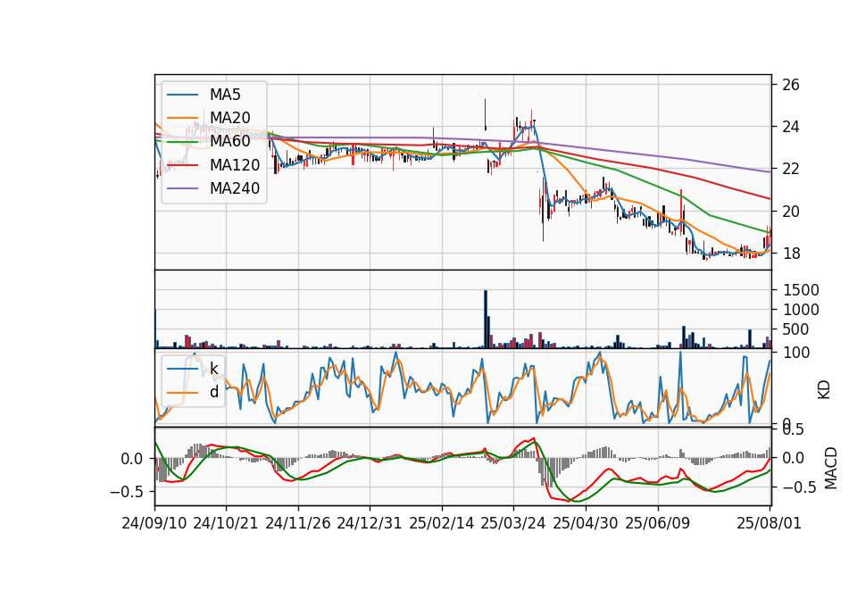The image size is (857, 616).
Task: Click the 25/02/14 date axis label
Action: tap(442, 523)
